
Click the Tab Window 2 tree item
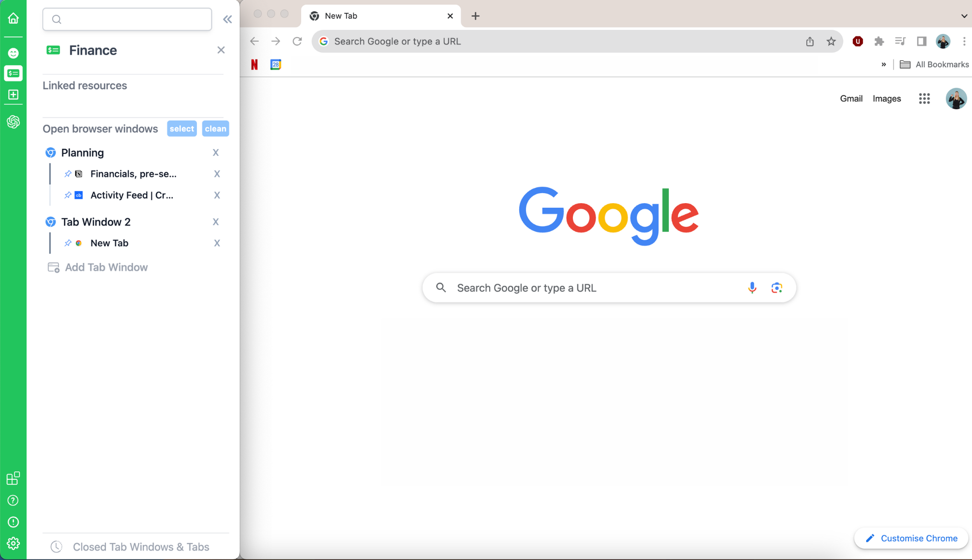click(x=96, y=222)
